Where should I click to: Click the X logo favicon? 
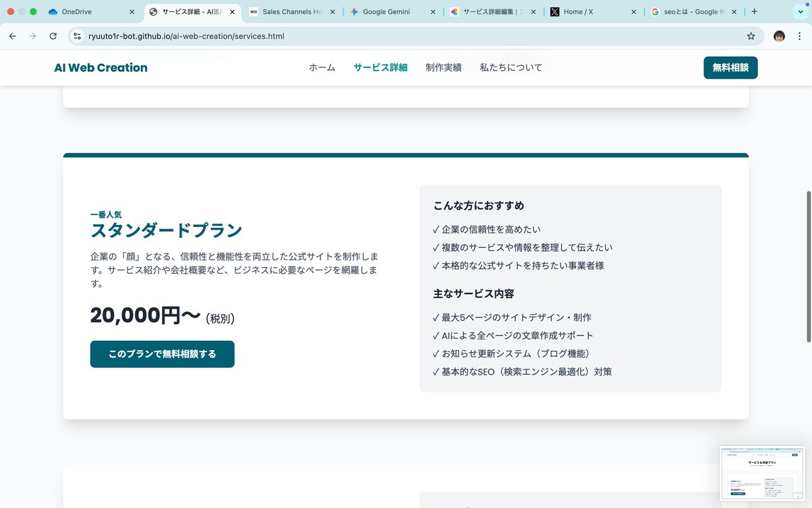coord(554,12)
